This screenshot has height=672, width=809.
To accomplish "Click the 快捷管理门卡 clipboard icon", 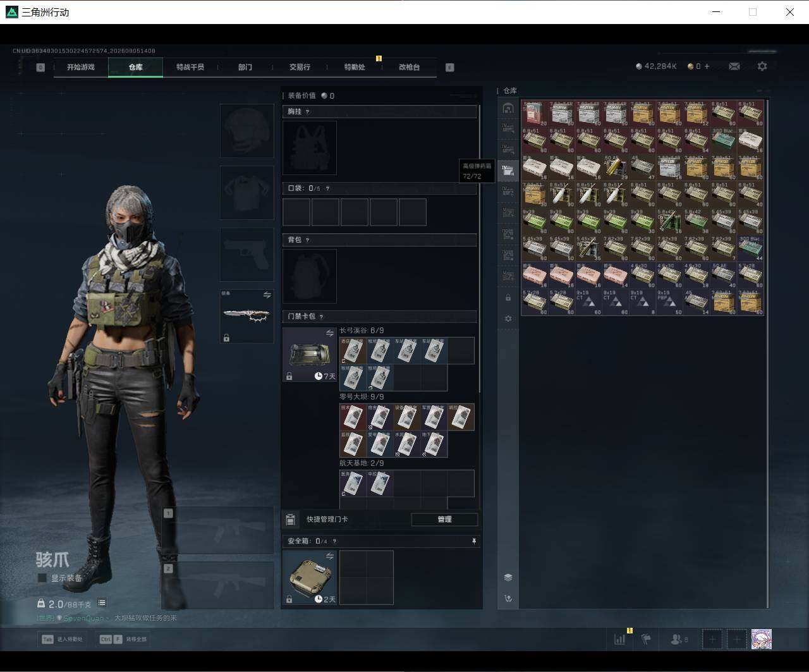I will click(290, 520).
